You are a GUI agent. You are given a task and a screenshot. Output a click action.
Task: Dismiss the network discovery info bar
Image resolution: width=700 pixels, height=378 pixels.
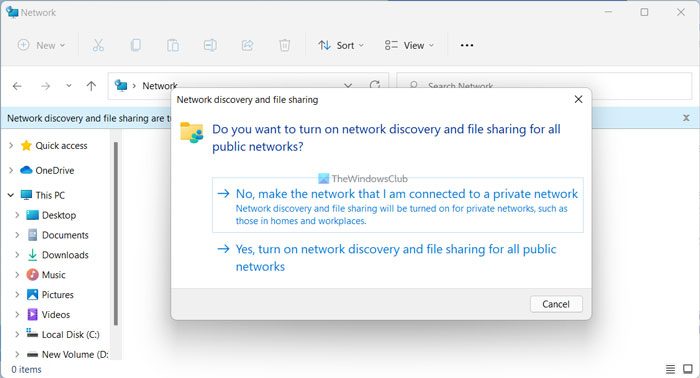tap(686, 118)
